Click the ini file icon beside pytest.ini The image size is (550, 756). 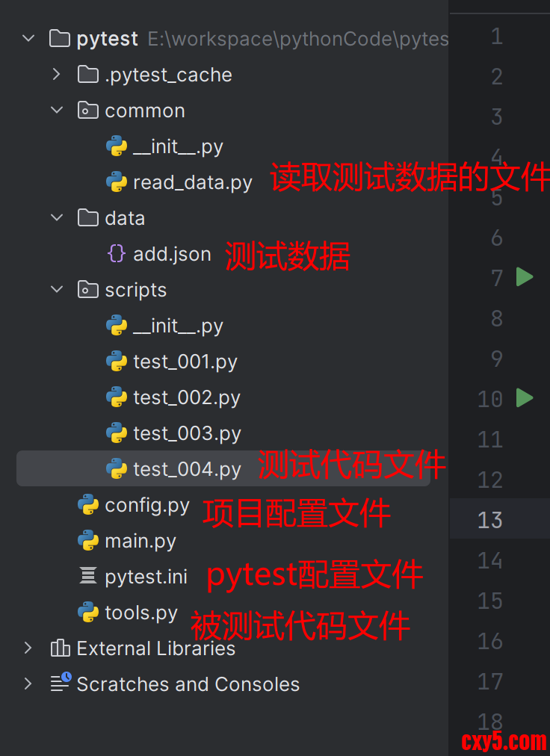[88, 576]
